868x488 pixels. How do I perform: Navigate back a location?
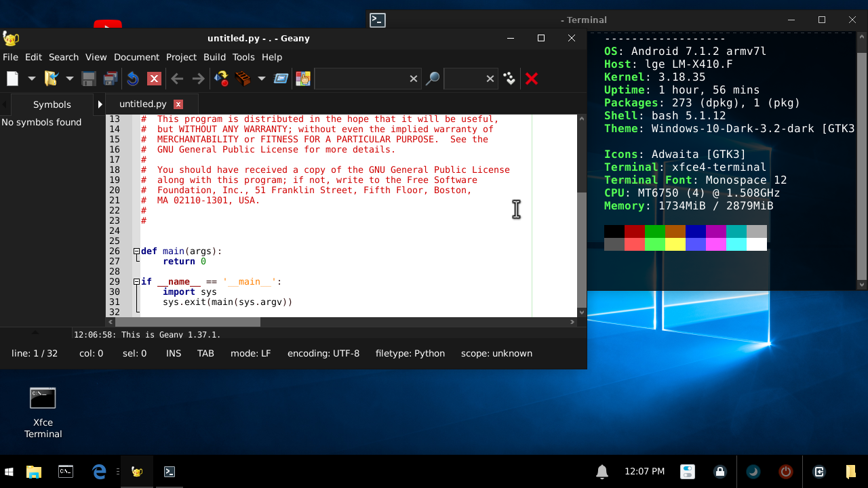pyautogui.click(x=176, y=79)
